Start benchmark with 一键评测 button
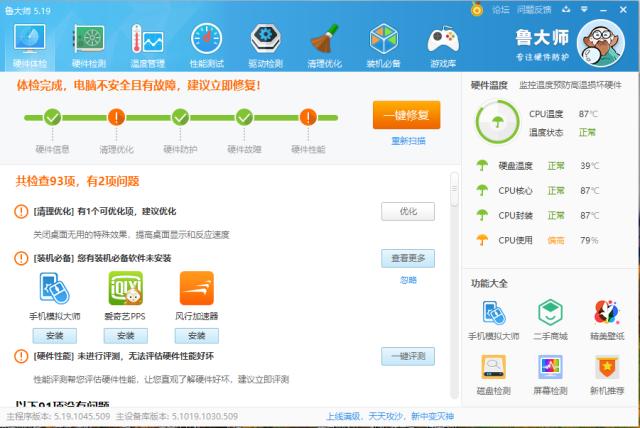The height and width of the screenshot is (428, 640). (x=407, y=357)
